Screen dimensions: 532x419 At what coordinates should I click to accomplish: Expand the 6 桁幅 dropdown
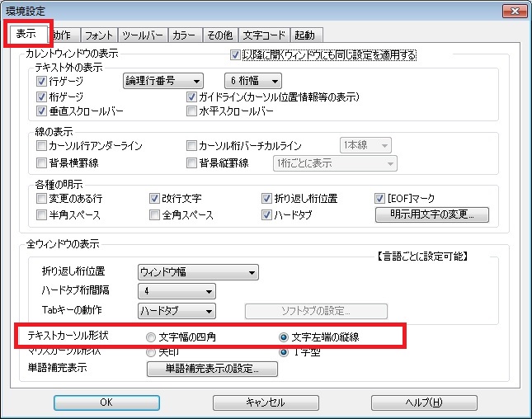click(253, 81)
